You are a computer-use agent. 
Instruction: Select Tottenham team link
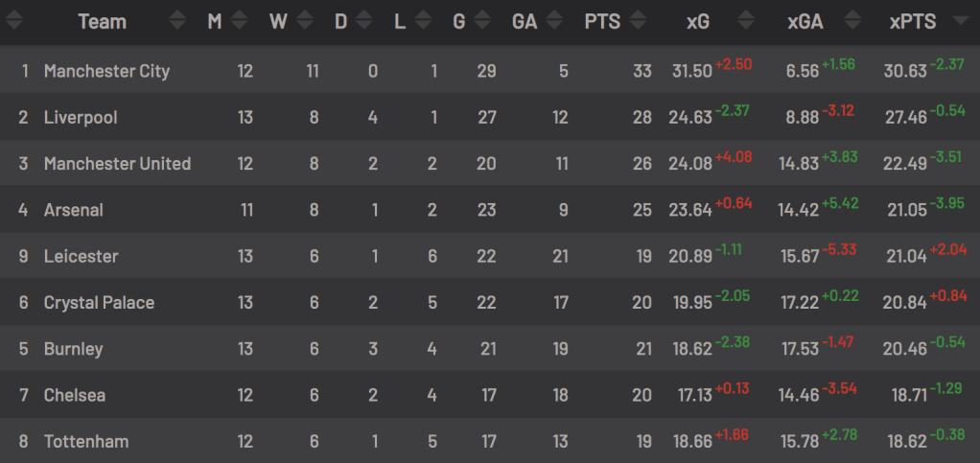(x=86, y=441)
